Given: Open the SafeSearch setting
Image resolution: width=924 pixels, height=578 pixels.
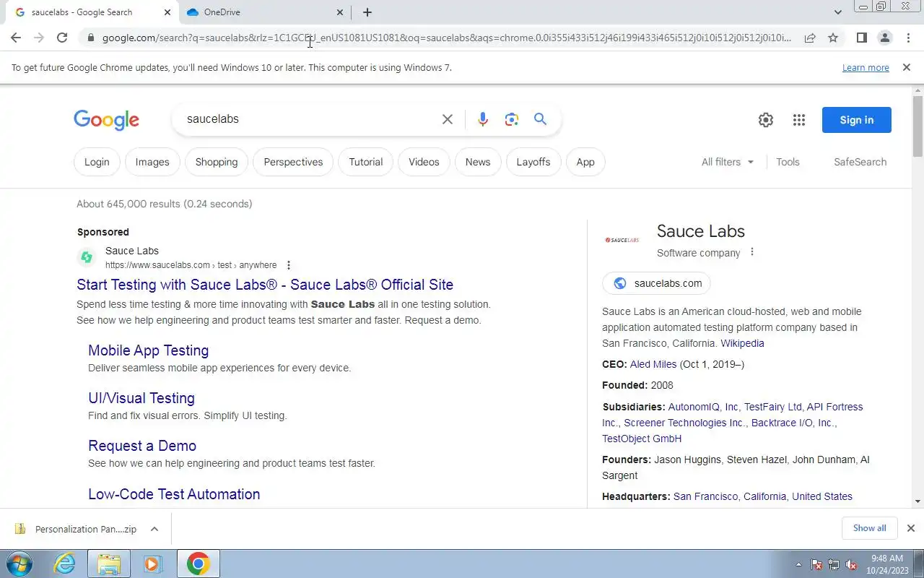Looking at the screenshot, I should (x=860, y=162).
